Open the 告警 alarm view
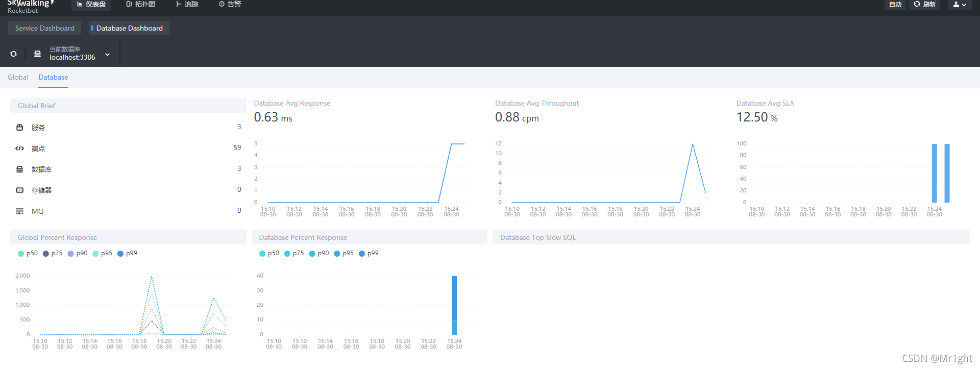980x369 pixels. coord(230,4)
